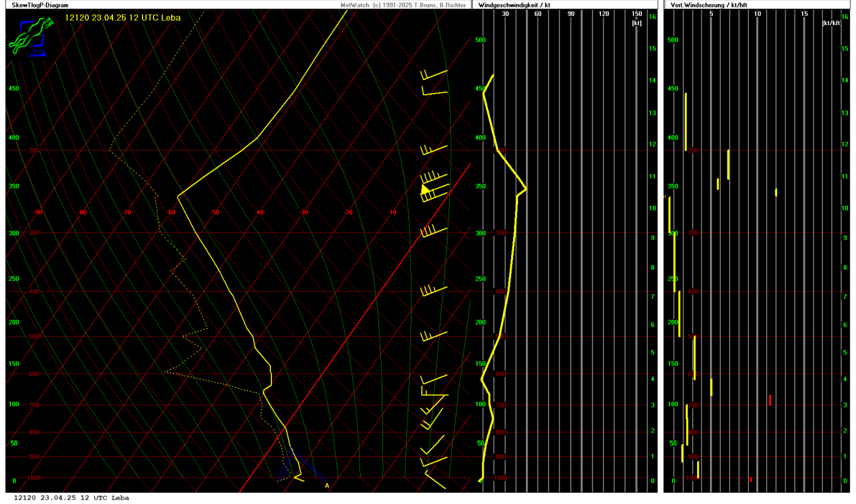
Task: Click the green '0' label at shear panel's left axis
Action: [673, 481]
